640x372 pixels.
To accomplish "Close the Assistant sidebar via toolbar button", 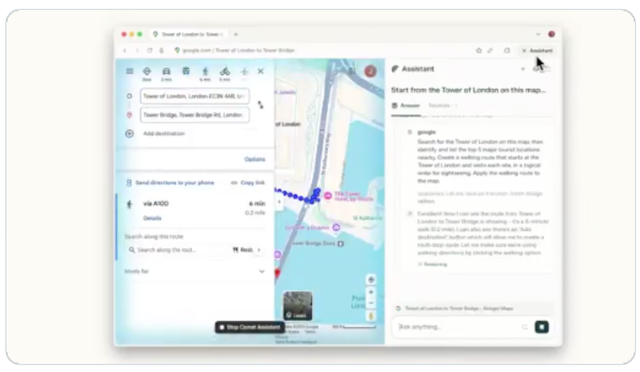I will point(537,50).
